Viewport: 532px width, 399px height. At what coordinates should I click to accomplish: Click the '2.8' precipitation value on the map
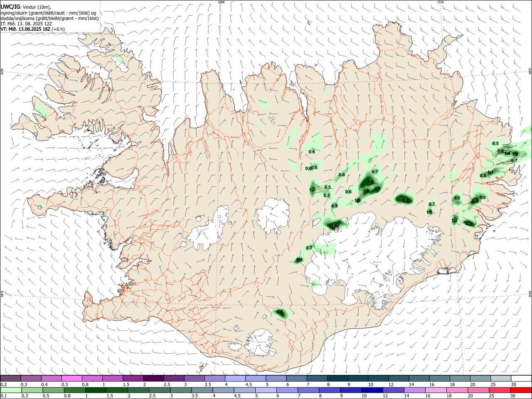tap(334, 226)
